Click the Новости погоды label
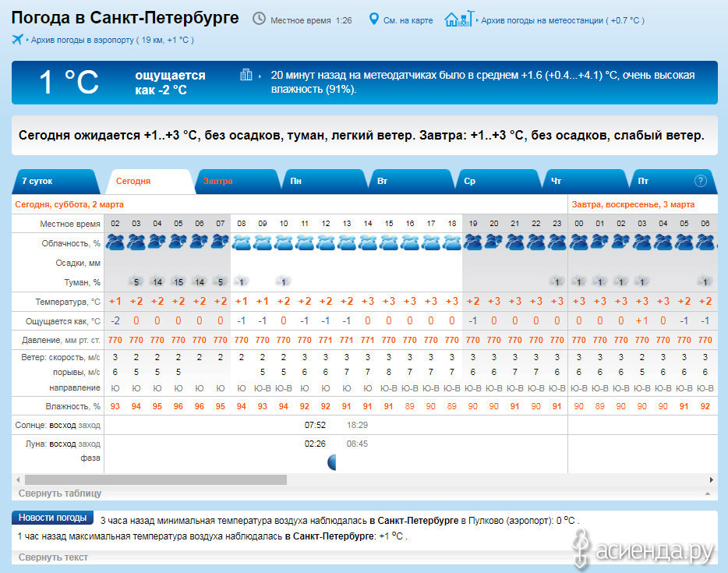Image resolution: width=728 pixels, height=573 pixels. (x=52, y=518)
